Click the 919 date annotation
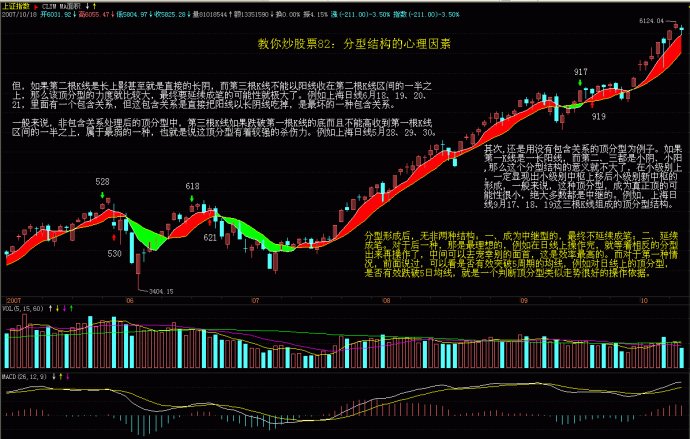The width and height of the screenshot is (690, 439). [x=598, y=117]
